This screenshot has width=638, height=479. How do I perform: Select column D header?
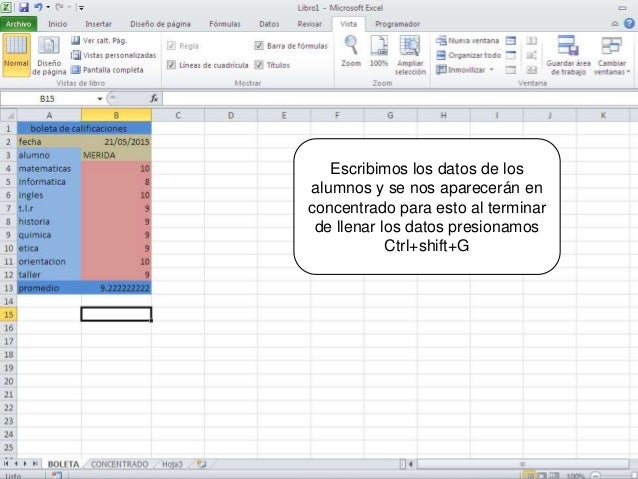click(231, 116)
